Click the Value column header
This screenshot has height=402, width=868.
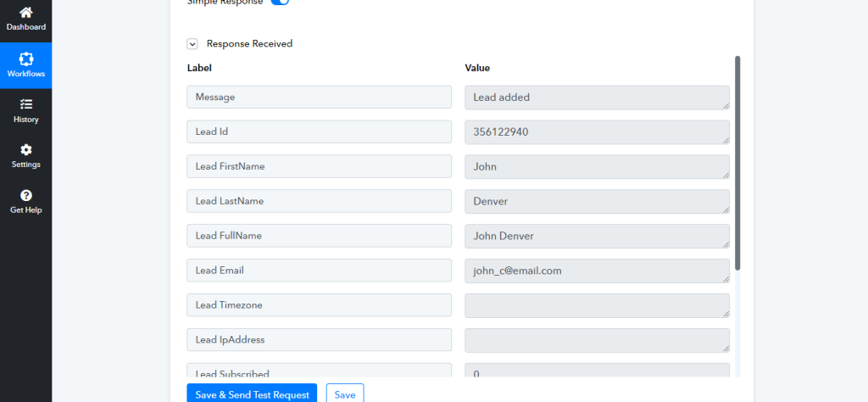coord(477,68)
